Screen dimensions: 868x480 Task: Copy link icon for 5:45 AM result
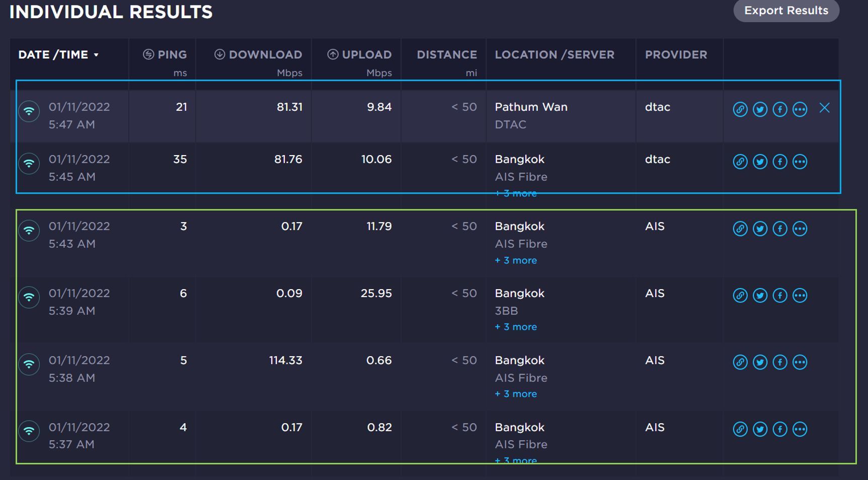[x=740, y=162]
